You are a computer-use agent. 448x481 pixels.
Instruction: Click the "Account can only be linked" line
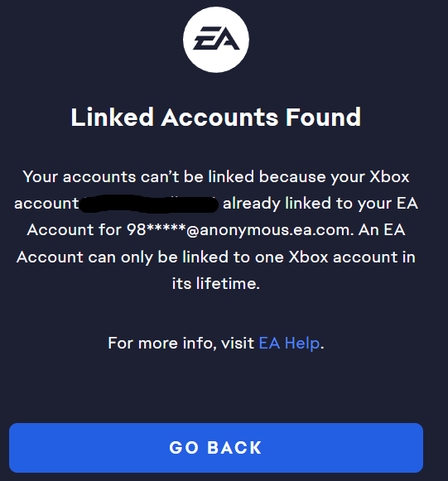(123, 257)
